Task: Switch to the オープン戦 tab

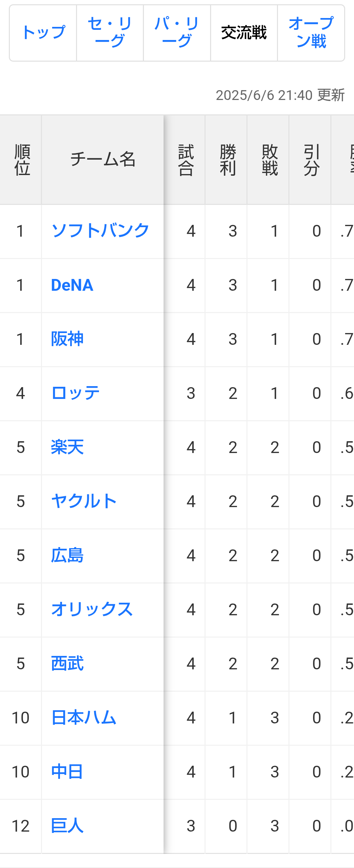Action: 311,33
